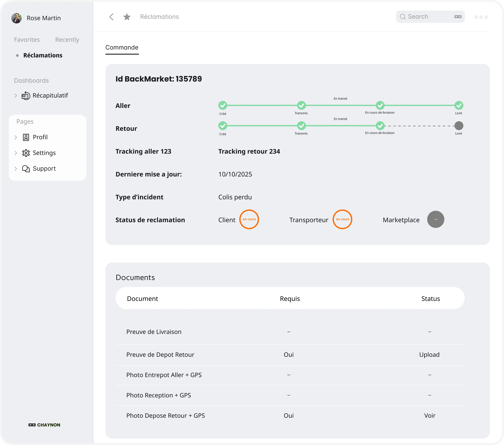
Task: Select the Profil badge icon
Action: (26, 137)
